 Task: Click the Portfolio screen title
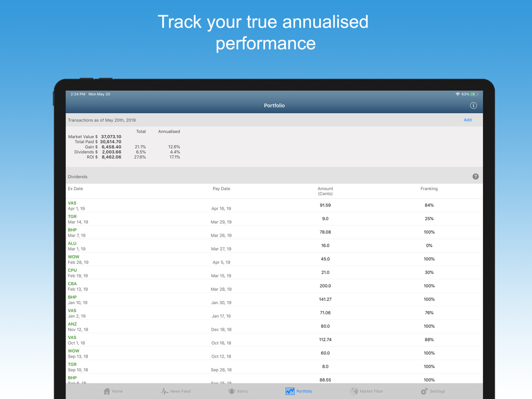coord(274,105)
